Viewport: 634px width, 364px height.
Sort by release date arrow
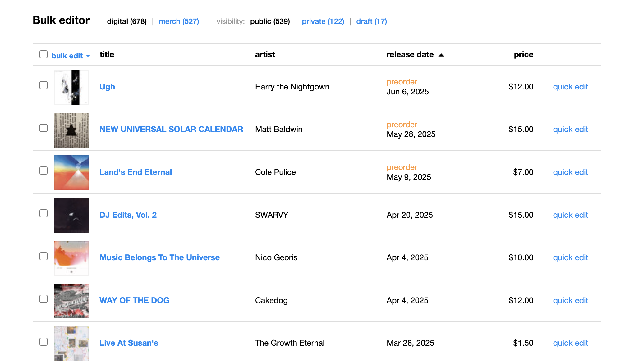click(441, 55)
